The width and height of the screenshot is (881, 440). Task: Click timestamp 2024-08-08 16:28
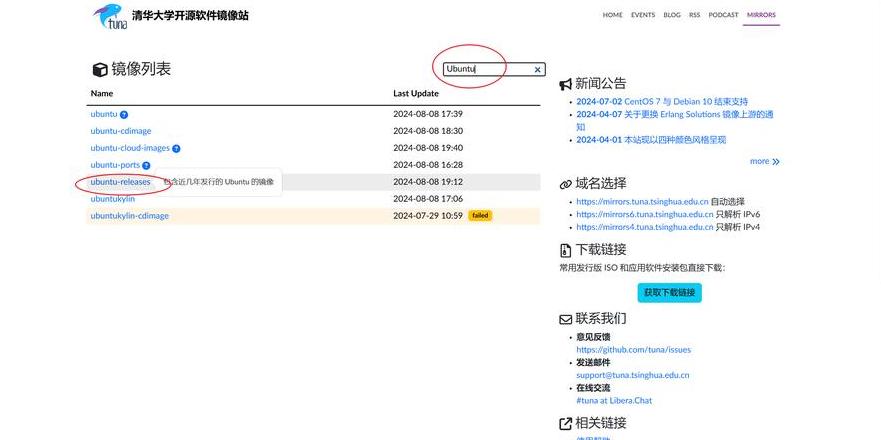click(428, 165)
